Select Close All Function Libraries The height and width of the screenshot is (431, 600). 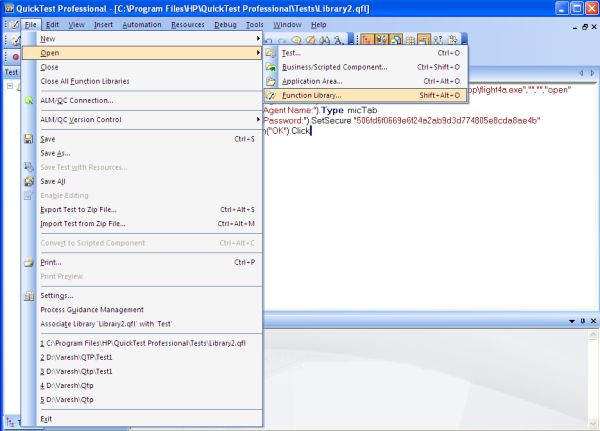[x=142, y=81]
